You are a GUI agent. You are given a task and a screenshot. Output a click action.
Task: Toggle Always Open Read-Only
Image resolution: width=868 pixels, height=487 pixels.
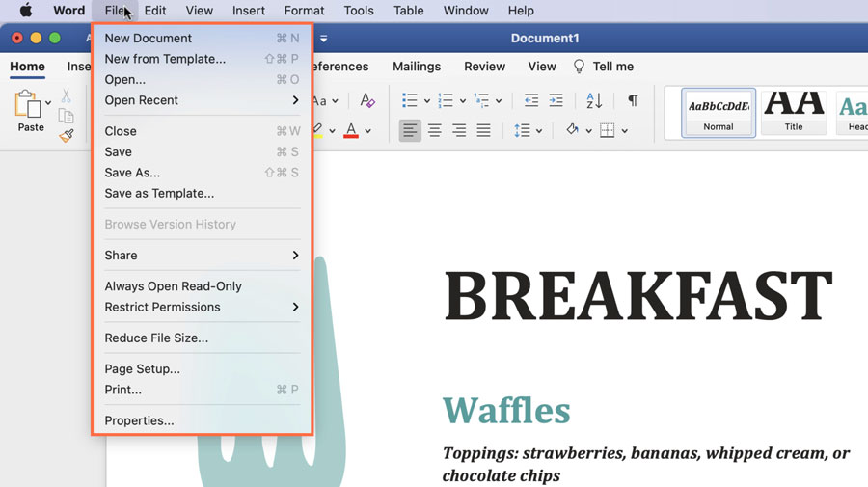tap(203, 286)
